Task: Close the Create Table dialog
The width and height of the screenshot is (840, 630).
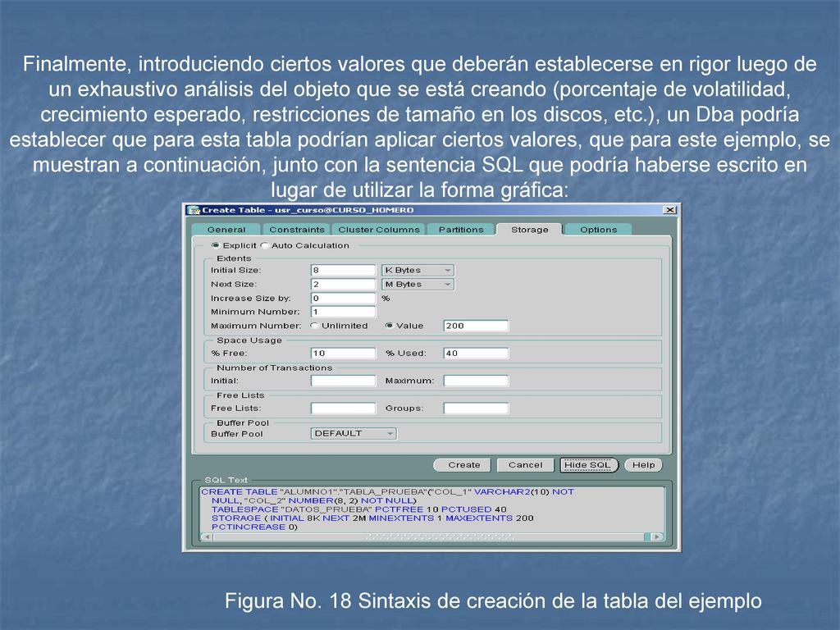Action: click(669, 210)
